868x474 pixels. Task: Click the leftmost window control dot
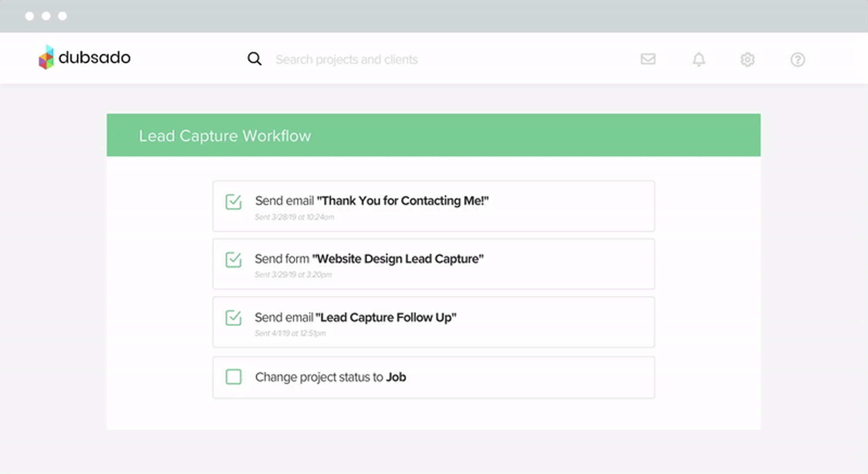pyautogui.click(x=30, y=16)
